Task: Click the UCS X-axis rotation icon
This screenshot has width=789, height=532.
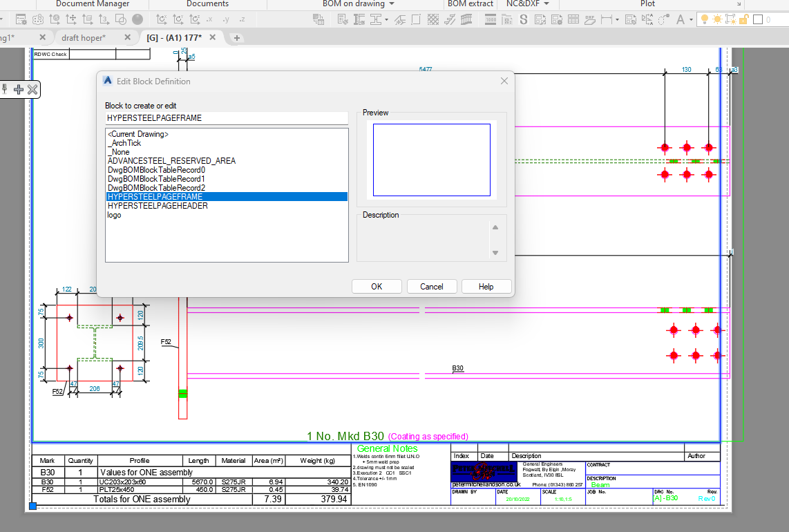Action: click(x=162, y=19)
